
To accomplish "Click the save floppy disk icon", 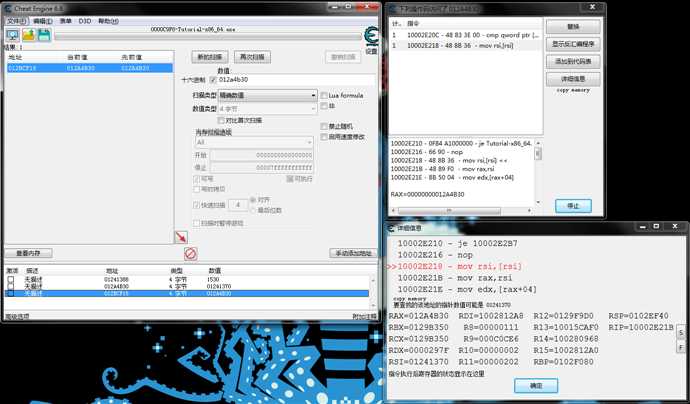I will [x=44, y=35].
